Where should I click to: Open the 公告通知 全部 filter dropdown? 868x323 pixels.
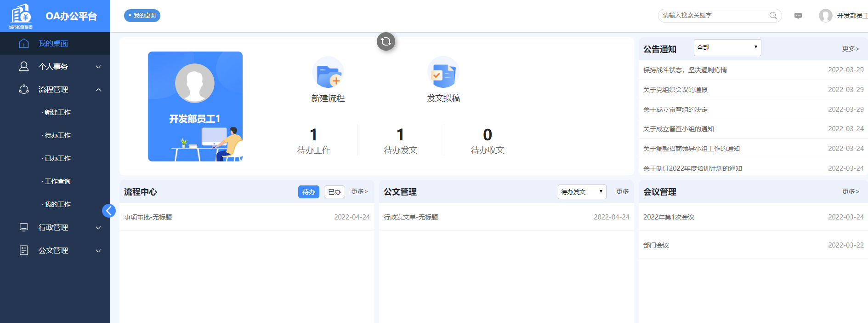pos(727,47)
